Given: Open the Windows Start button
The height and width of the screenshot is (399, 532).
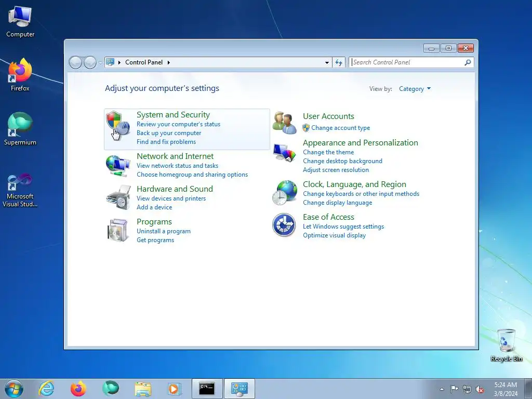Looking at the screenshot, I should [x=14, y=389].
